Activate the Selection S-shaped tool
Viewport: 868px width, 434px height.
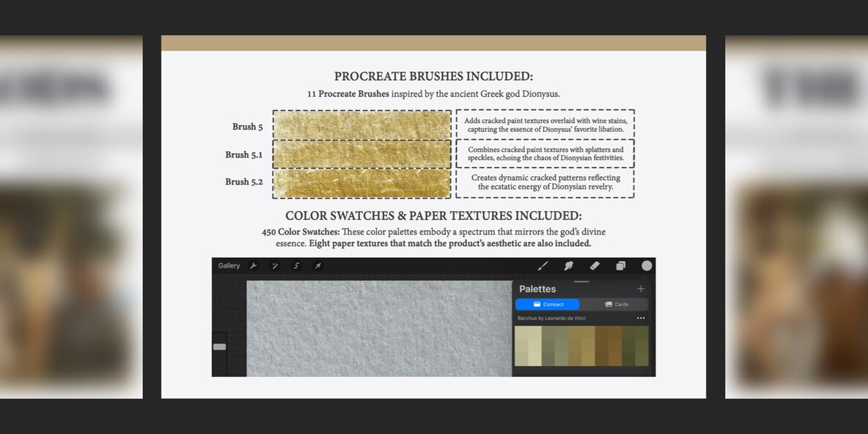click(x=297, y=266)
